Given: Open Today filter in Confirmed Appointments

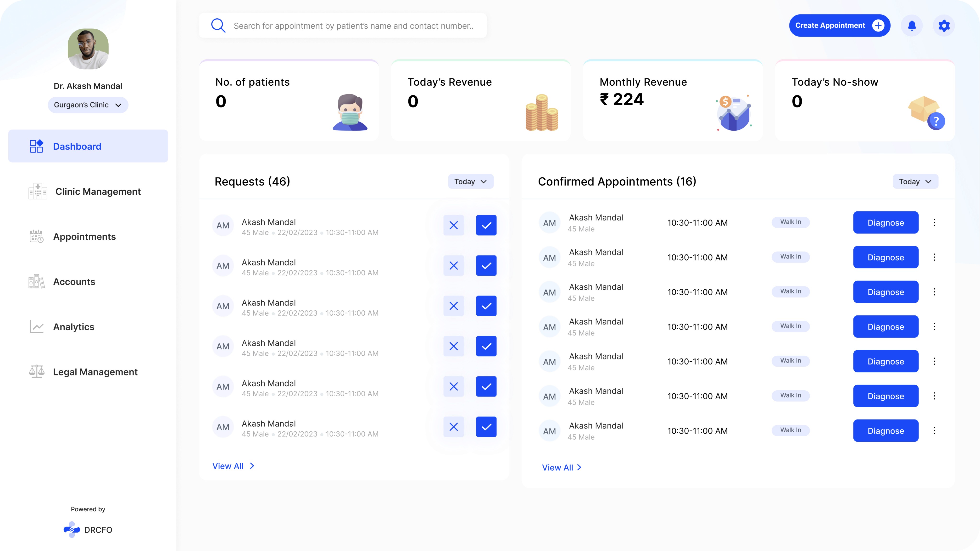Looking at the screenshot, I should click(915, 181).
